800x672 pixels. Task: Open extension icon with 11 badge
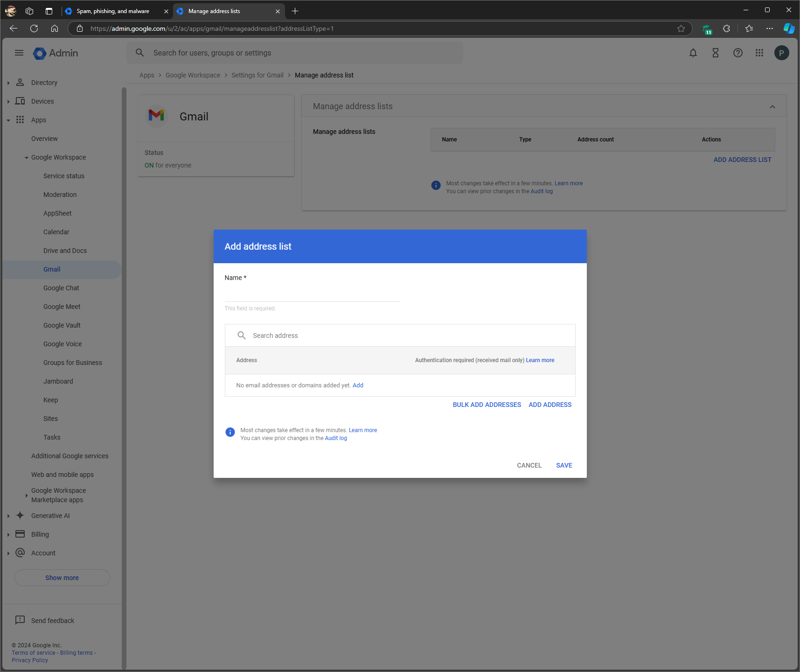[x=707, y=29]
